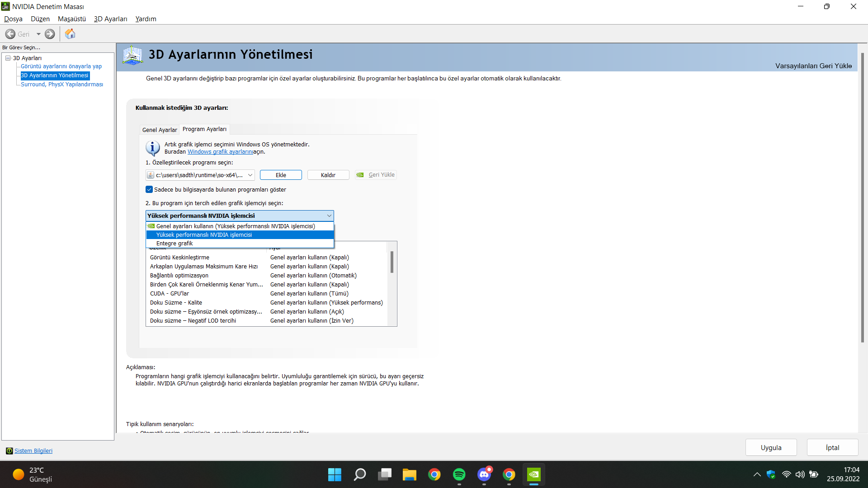The width and height of the screenshot is (868, 488).
Task: Select 'Entegre grafik' from the dropdown list
Action: pos(175,243)
